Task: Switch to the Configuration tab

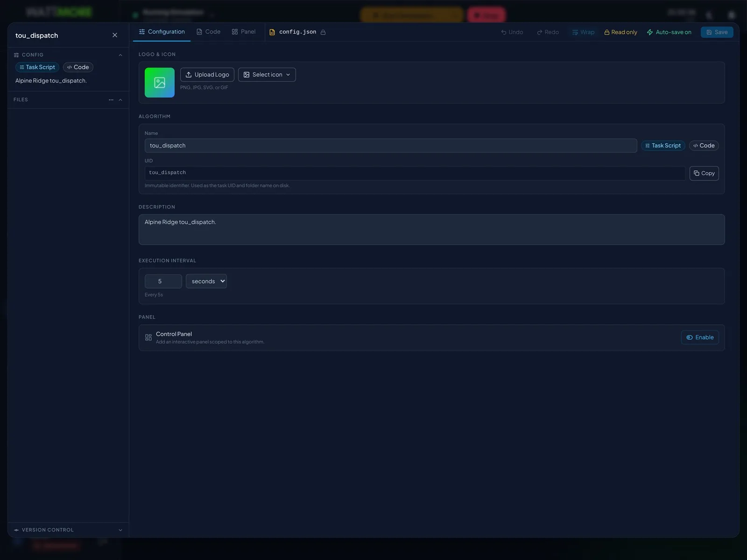Action: click(162, 32)
